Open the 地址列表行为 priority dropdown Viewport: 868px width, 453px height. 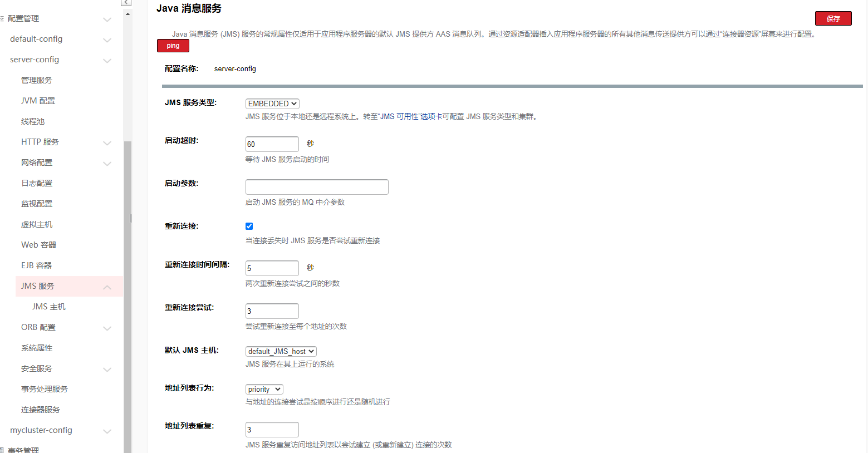(x=264, y=389)
